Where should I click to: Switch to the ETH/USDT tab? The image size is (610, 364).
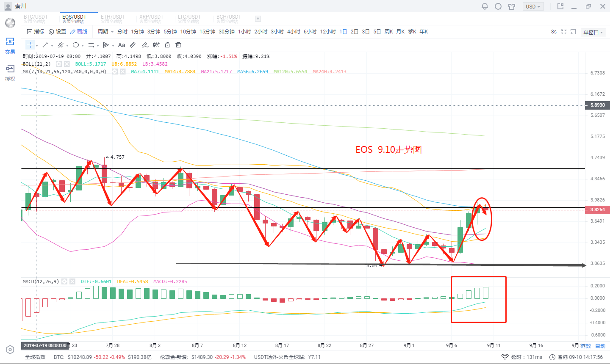[x=113, y=19]
